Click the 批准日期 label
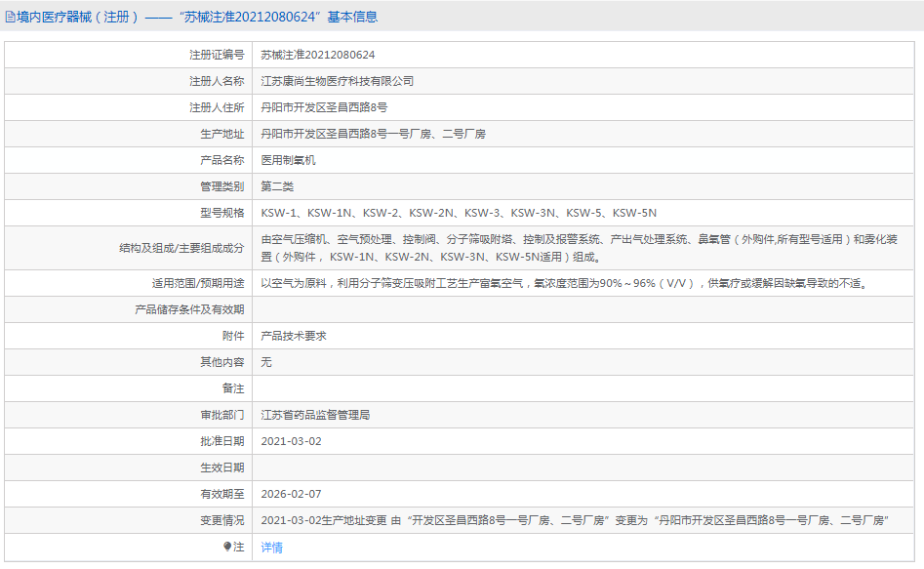Viewport: 924px width, 569px height. tap(222, 442)
